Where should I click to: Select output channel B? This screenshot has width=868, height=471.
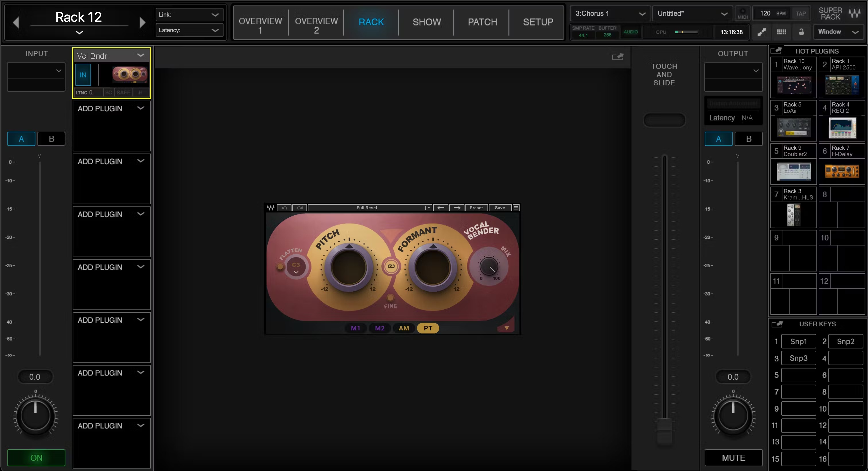tap(748, 139)
